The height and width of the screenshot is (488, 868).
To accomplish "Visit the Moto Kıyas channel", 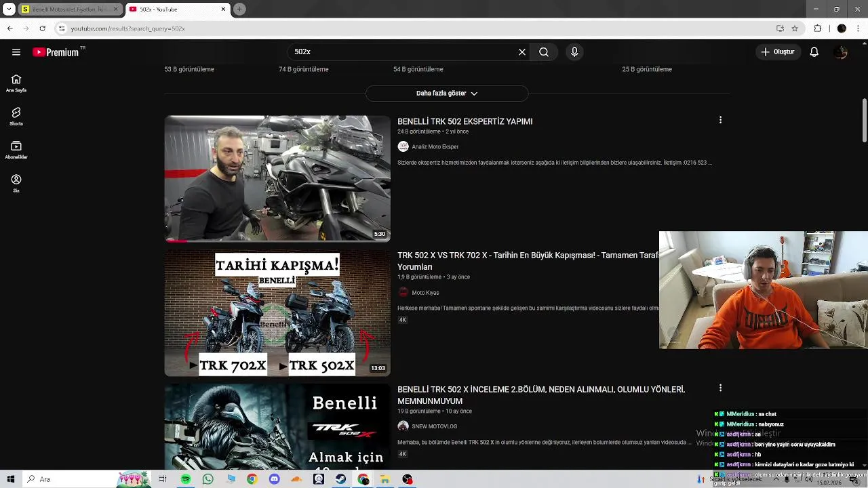I will click(x=425, y=293).
